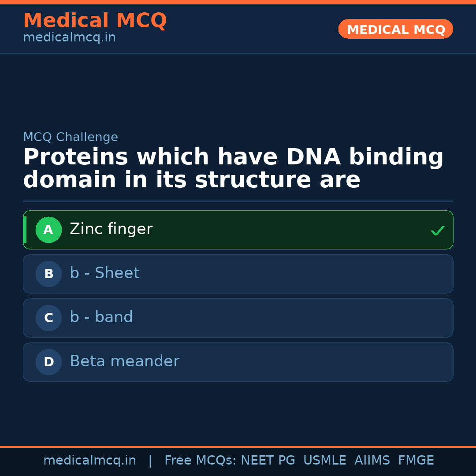This screenshot has width=476, height=476.
Task: Click the green A circle badge
Action: [x=48, y=230]
